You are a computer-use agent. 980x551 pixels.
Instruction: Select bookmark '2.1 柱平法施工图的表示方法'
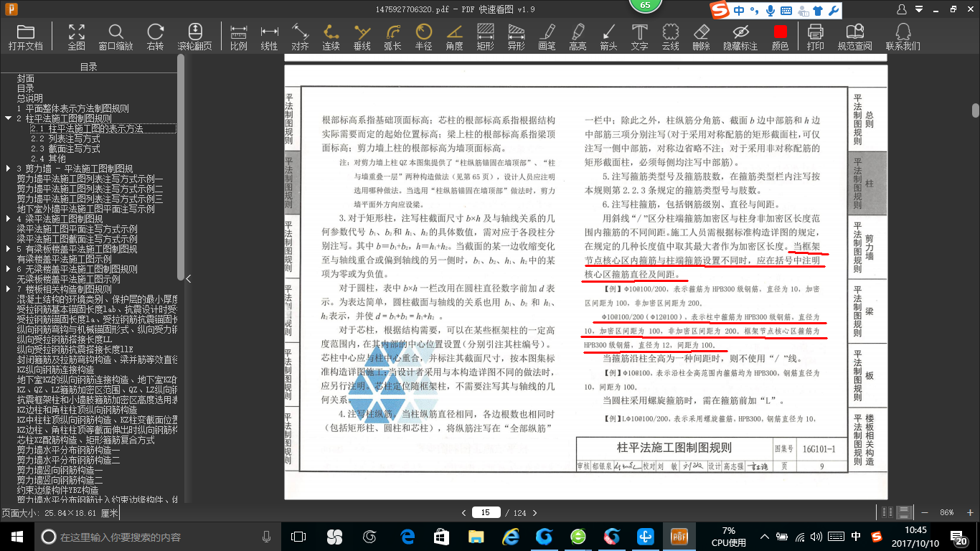(87, 128)
